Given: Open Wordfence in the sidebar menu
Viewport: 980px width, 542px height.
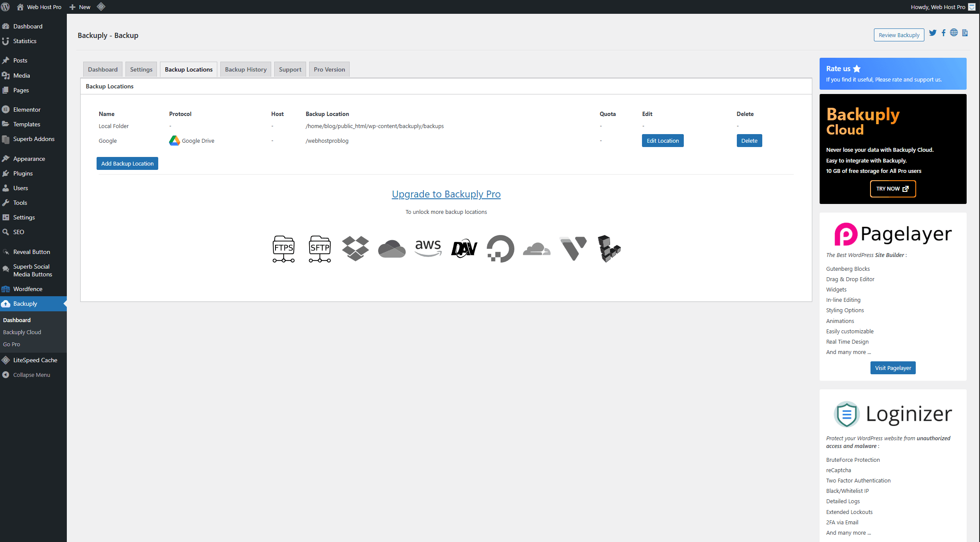Looking at the screenshot, I should click(x=28, y=289).
